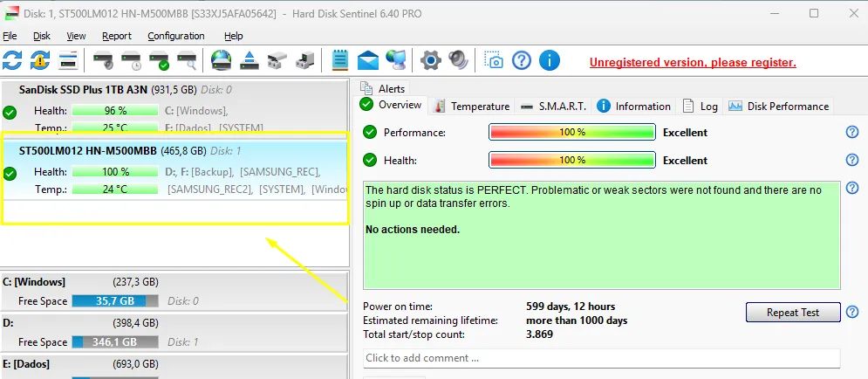
Task: Open the blue notepad report icon
Action: coord(340,60)
